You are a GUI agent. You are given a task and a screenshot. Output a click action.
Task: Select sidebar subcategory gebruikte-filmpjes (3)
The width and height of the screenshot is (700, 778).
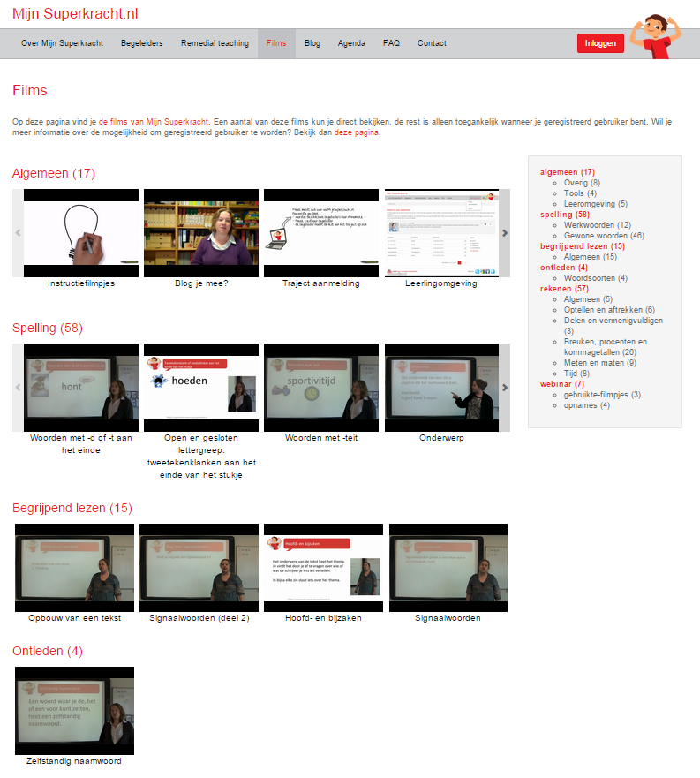pyautogui.click(x=602, y=395)
